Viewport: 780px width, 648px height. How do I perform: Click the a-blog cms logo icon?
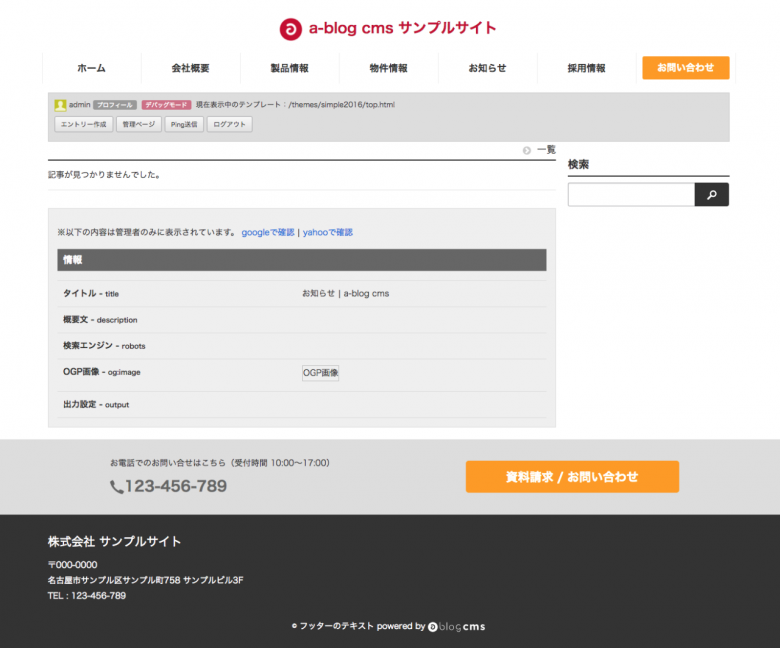(x=290, y=29)
